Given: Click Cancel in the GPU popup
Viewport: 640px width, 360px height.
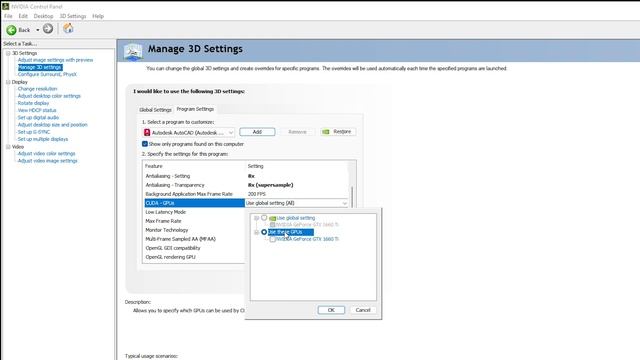Looking at the screenshot, I should pos(363,310).
